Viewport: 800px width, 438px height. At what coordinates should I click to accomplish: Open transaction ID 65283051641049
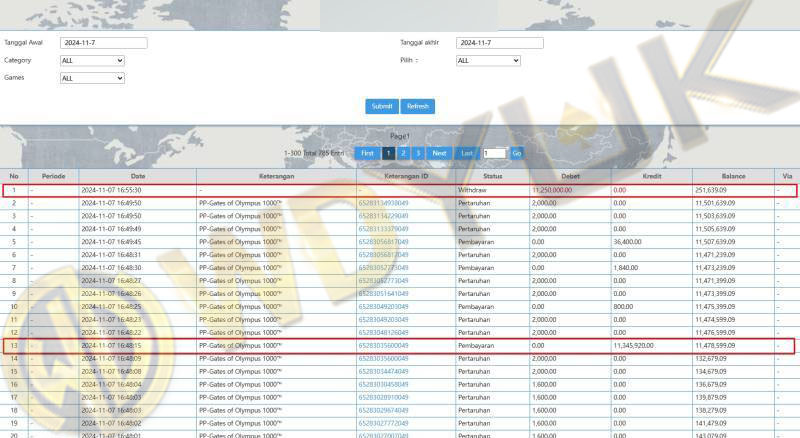[x=383, y=294]
